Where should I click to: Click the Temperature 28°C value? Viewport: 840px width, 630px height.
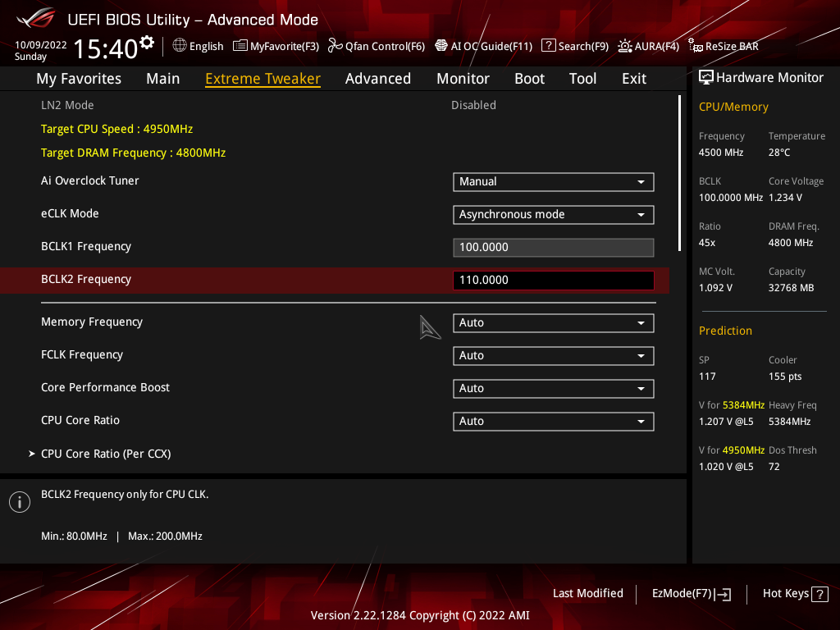tap(779, 152)
